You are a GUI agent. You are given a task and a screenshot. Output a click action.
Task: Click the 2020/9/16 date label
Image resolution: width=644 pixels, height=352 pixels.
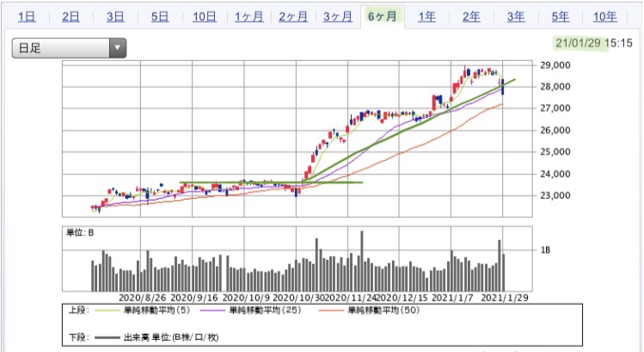[193, 298]
